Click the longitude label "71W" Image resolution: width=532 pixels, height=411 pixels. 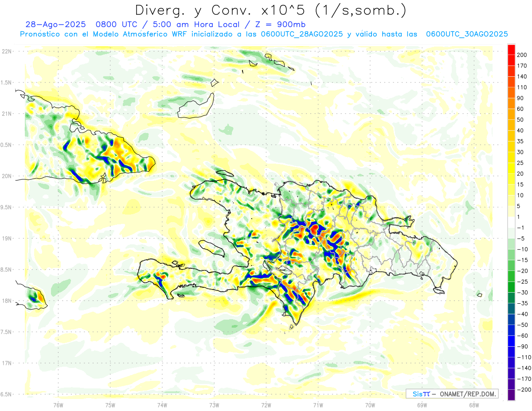click(318, 405)
